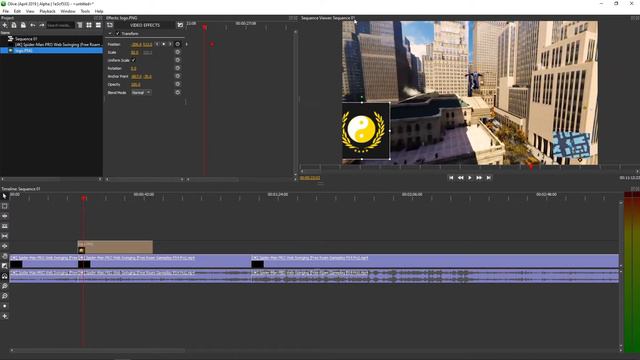Viewport: 640px width, 360px height.
Task: Open the Blend Mode dropdown
Action: [x=141, y=93]
